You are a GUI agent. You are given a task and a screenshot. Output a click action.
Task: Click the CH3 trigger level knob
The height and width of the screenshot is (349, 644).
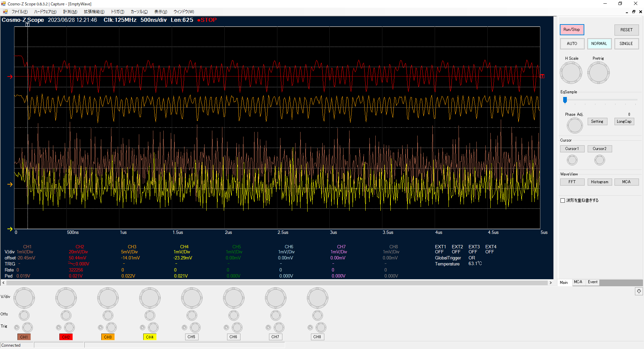click(x=111, y=328)
